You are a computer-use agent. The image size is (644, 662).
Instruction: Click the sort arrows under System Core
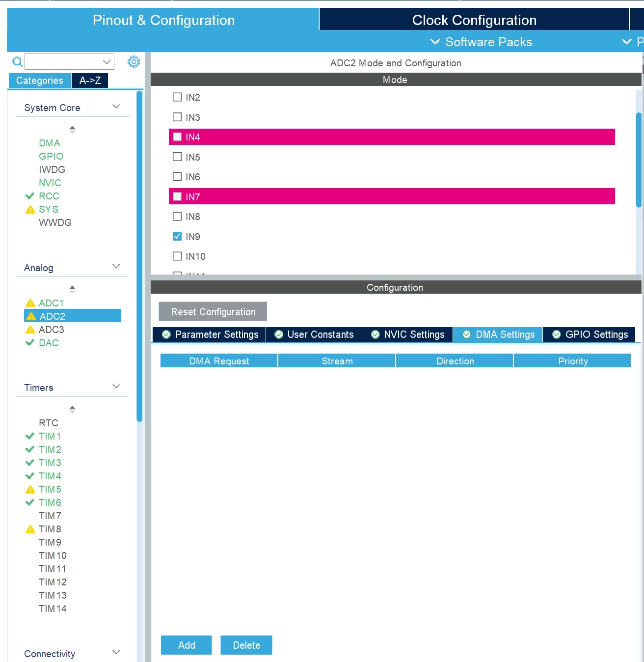(72, 130)
